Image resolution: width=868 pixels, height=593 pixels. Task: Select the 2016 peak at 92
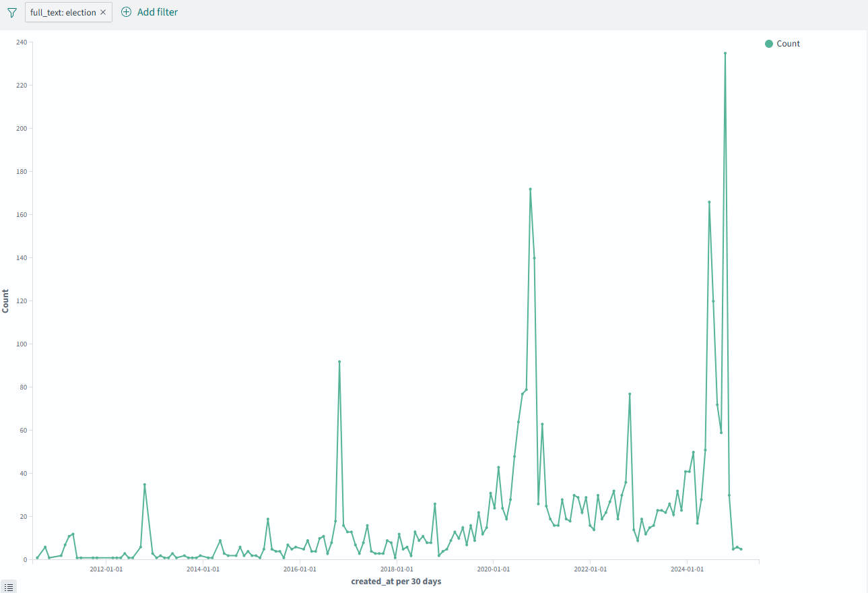[340, 361]
